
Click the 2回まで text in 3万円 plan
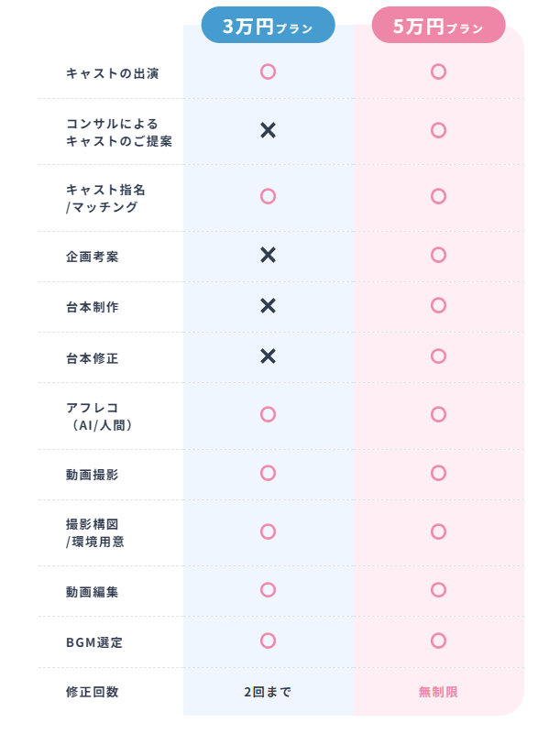[x=268, y=692]
